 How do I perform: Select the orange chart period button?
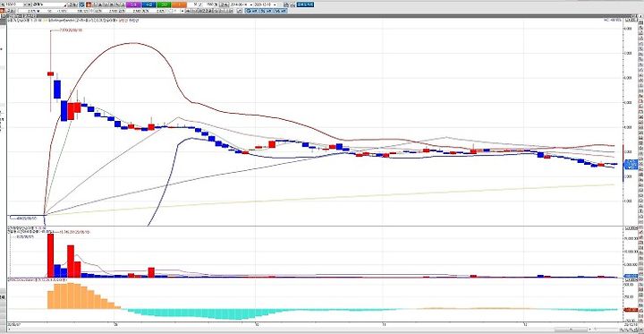click(180, 4)
